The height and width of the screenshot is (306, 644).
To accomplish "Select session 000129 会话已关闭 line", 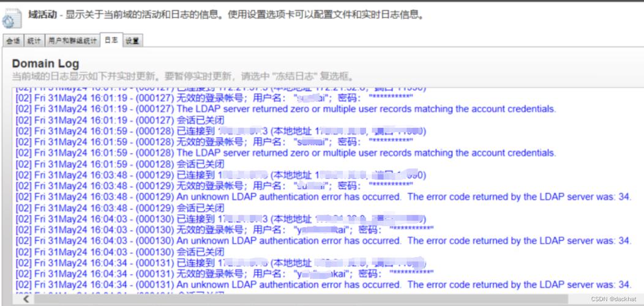I will coord(120,208).
